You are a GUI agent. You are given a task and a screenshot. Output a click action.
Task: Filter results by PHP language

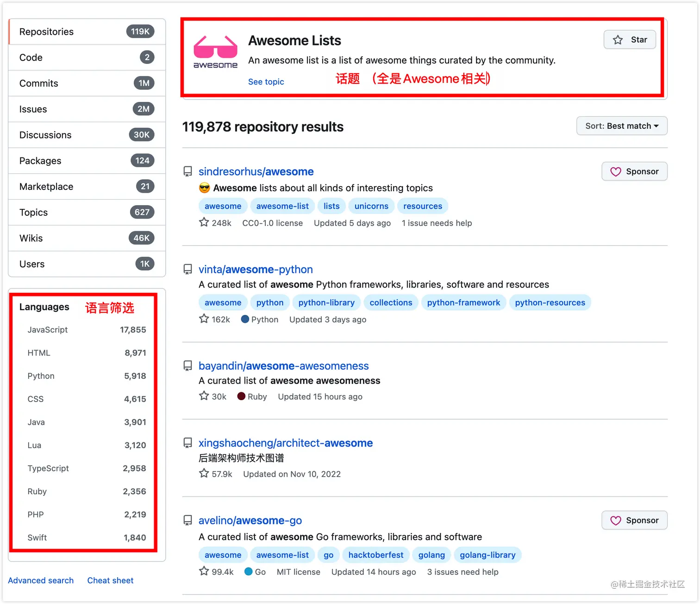click(x=87, y=515)
